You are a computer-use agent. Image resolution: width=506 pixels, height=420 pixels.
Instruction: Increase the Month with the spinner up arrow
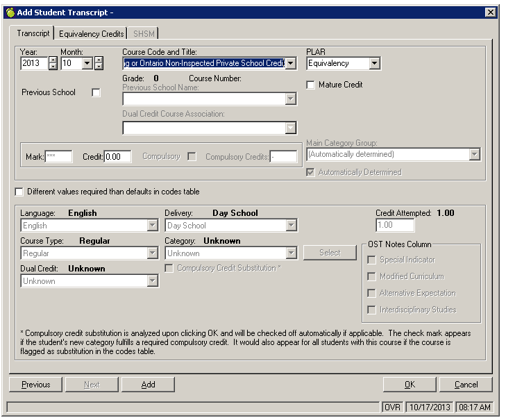pos(99,60)
